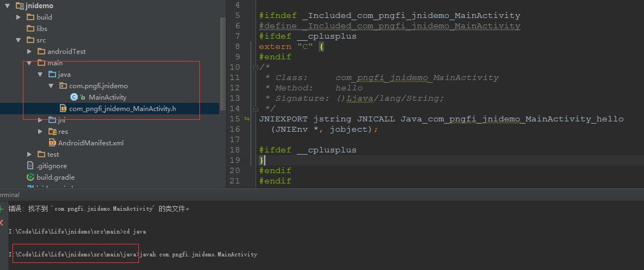644x270 pixels.
Task: Click the MainActivity class icon
Action: tap(74, 97)
